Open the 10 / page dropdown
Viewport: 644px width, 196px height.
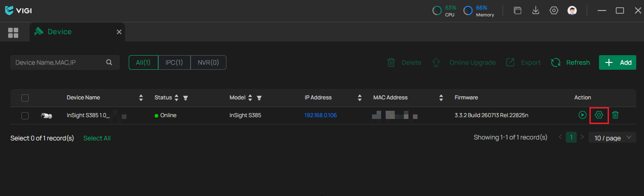click(612, 137)
